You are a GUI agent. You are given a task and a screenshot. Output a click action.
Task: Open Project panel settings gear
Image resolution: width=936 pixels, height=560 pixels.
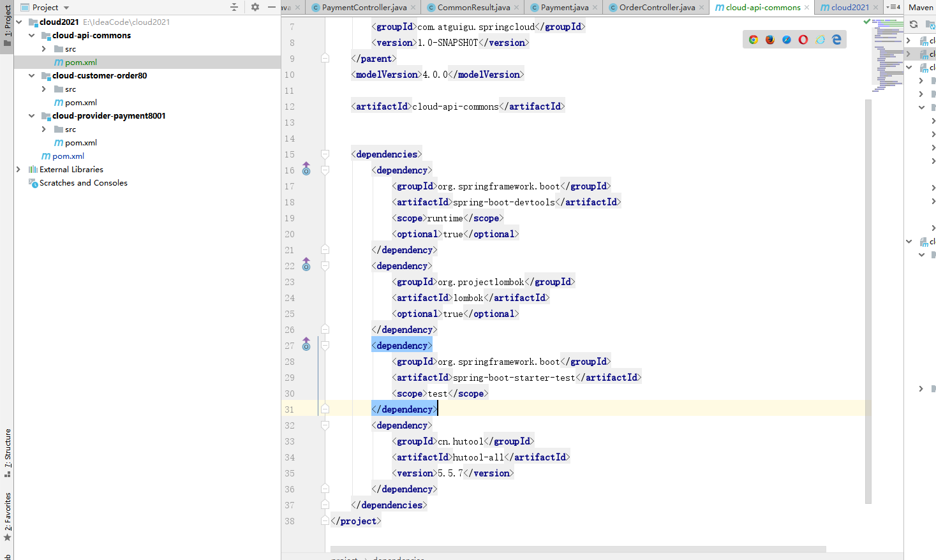tap(255, 7)
